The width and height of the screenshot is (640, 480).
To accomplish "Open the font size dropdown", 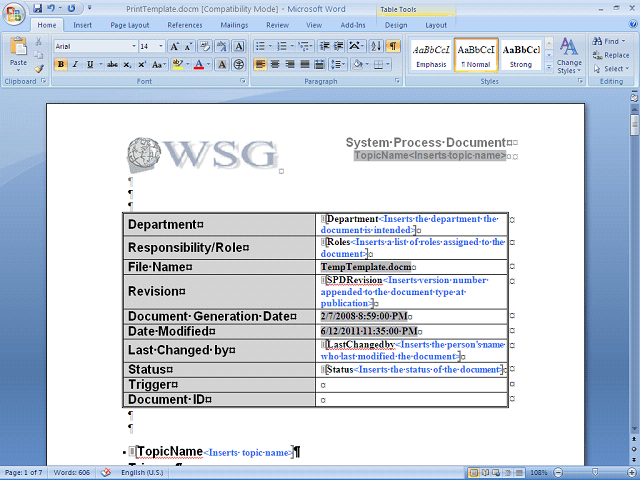I will click(x=161, y=47).
